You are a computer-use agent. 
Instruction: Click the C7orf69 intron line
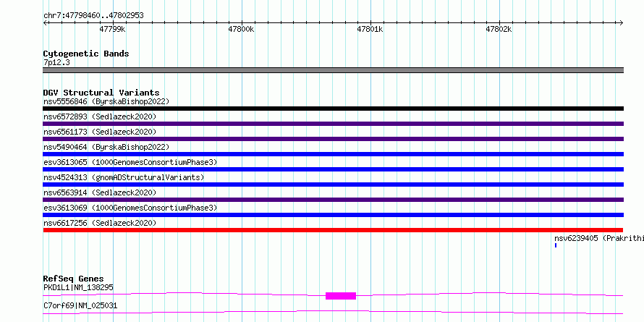333,312
